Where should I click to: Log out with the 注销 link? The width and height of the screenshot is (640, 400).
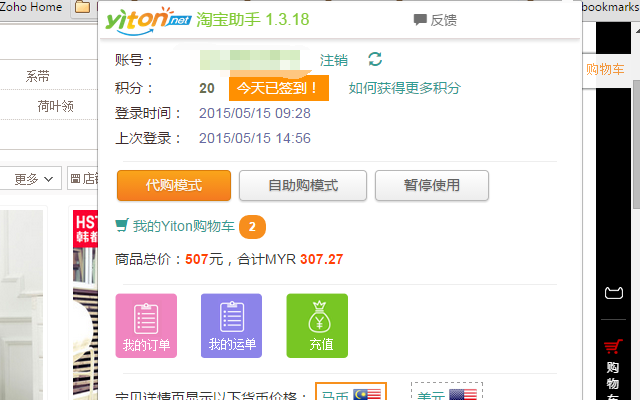[333, 60]
